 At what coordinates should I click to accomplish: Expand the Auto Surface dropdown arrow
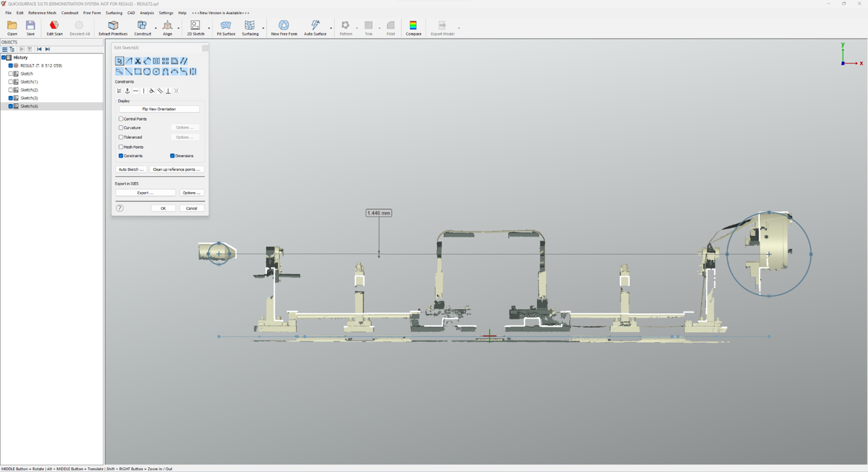[x=331, y=28]
